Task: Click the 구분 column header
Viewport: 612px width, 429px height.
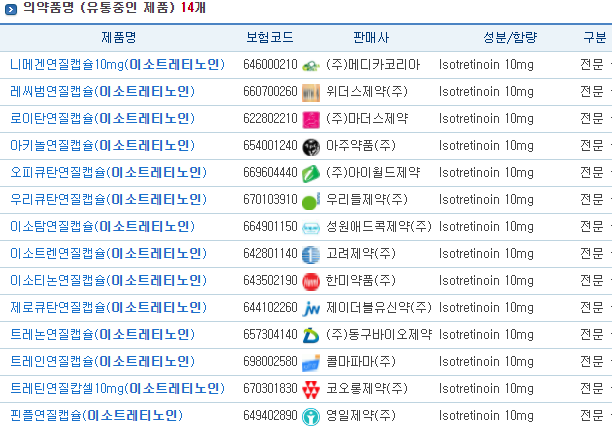Action: pyautogui.click(x=595, y=37)
